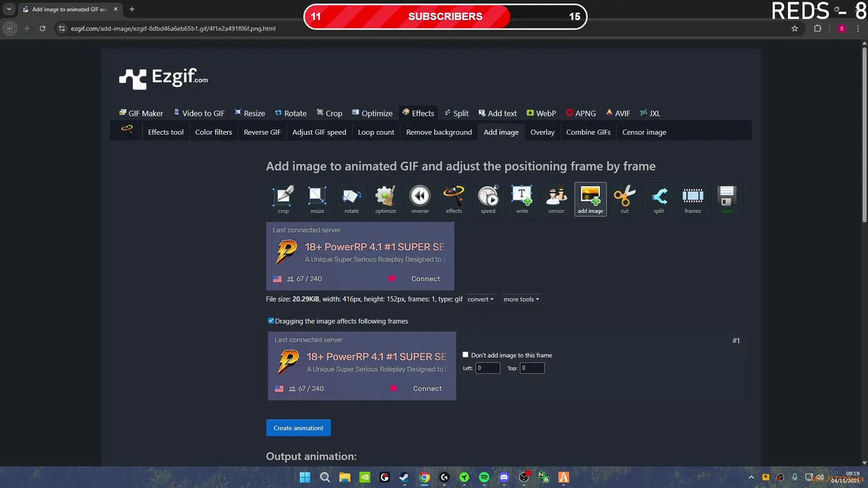
Task: Open the AVIF menu item
Action: click(618, 113)
